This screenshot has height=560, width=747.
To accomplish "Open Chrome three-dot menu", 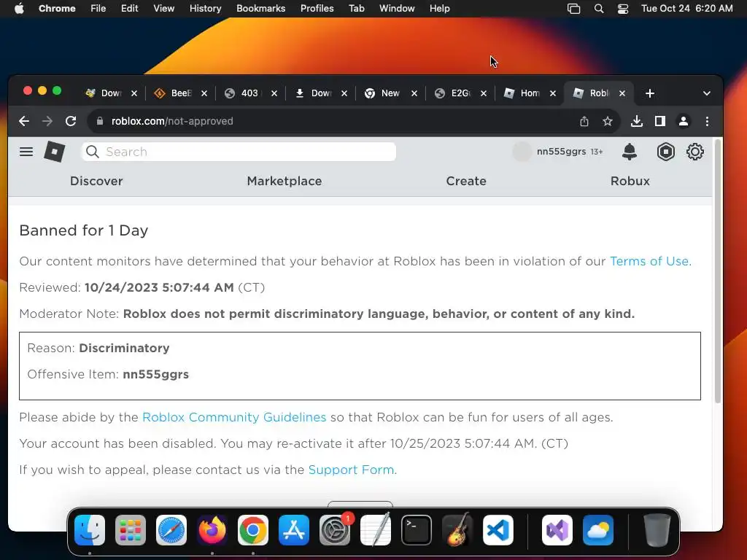I will [707, 122].
